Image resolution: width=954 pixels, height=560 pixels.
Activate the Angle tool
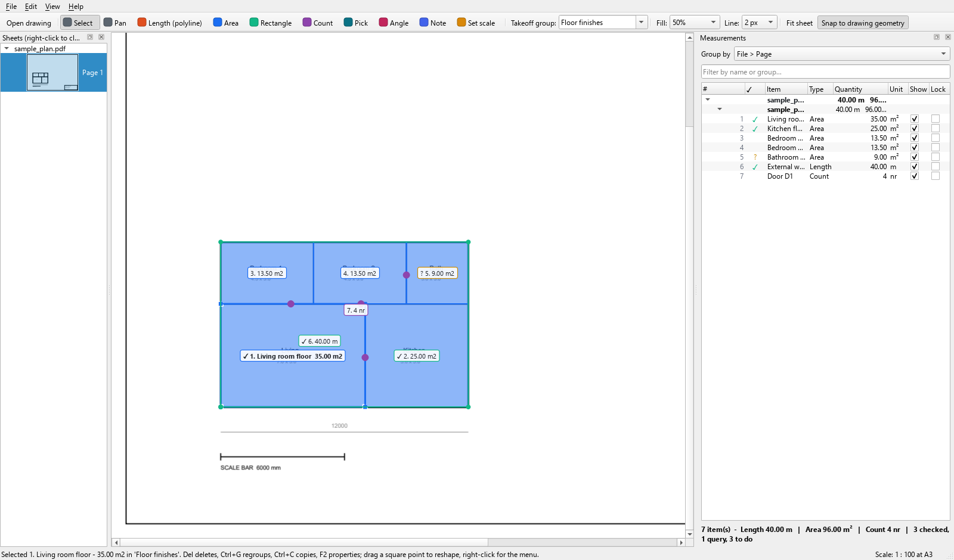[394, 23]
